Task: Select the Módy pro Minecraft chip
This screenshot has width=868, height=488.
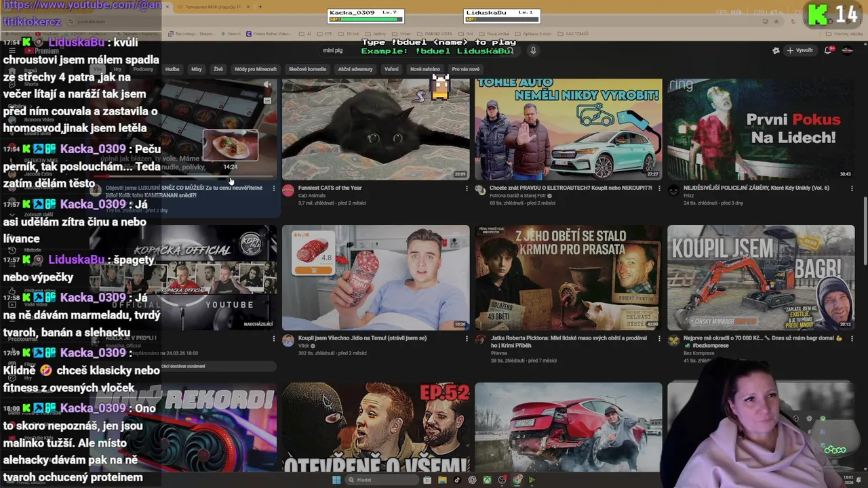Action: 256,69
